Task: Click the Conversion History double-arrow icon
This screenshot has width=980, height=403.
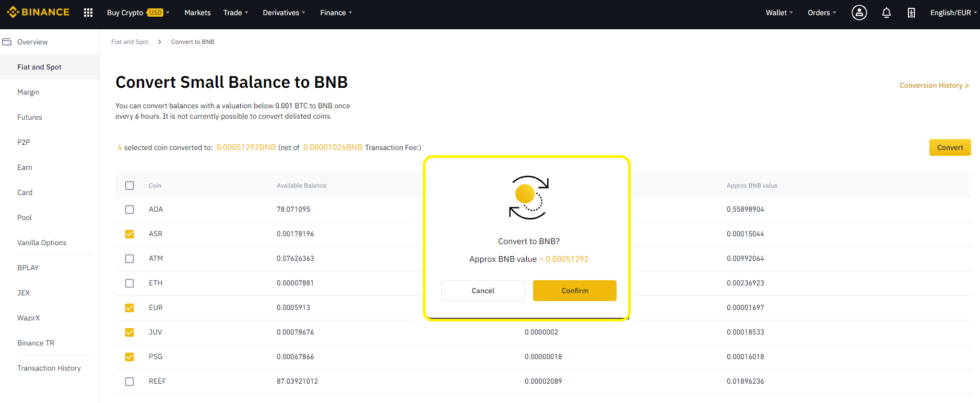Action: (967, 86)
